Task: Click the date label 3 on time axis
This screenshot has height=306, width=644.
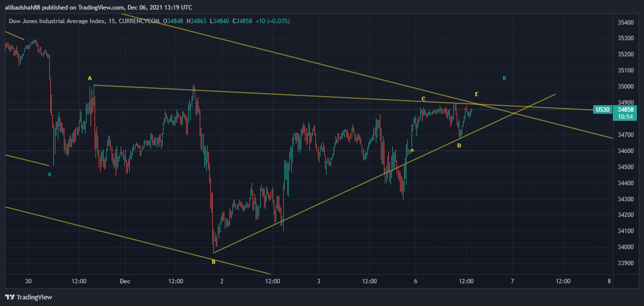Action: (x=319, y=281)
